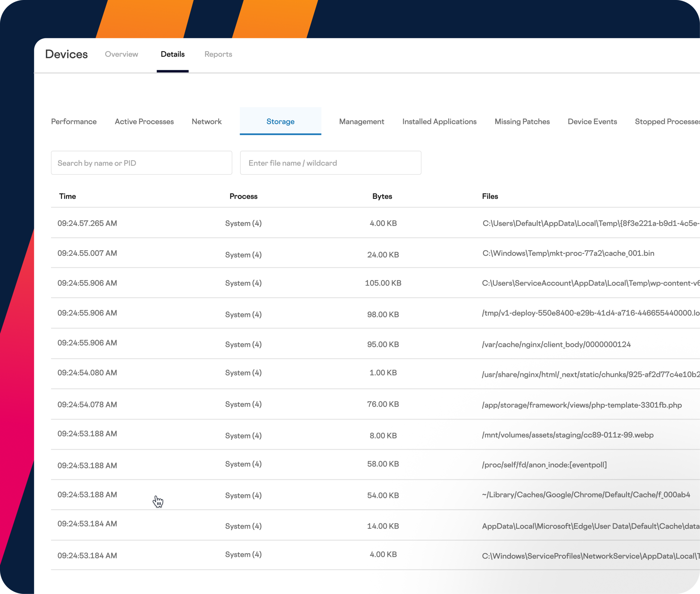Select the Details tab
Viewport: 700px width, 594px height.
click(x=172, y=54)
